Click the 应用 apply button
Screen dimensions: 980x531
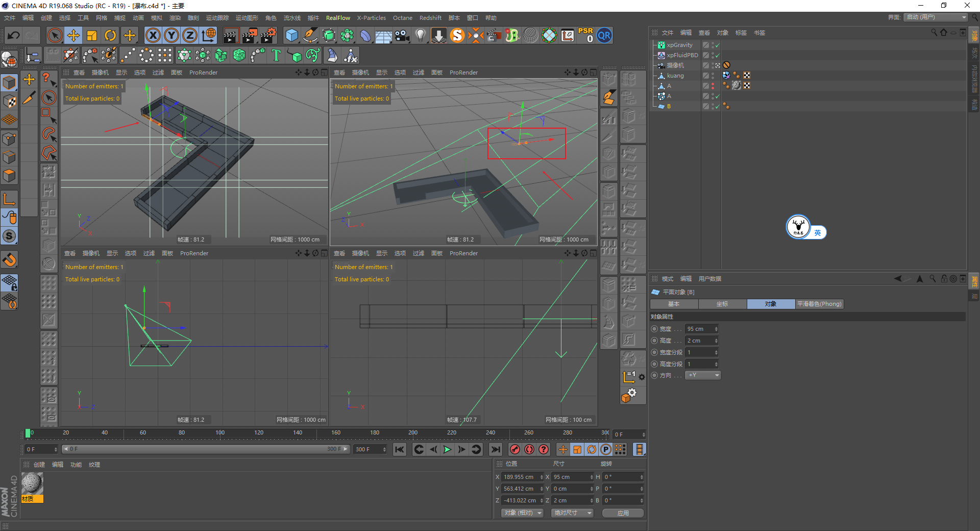[x=623, y=513]
